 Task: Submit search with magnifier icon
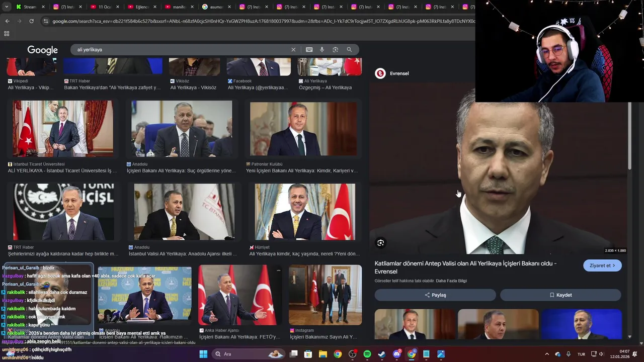[x=349, y=50]
